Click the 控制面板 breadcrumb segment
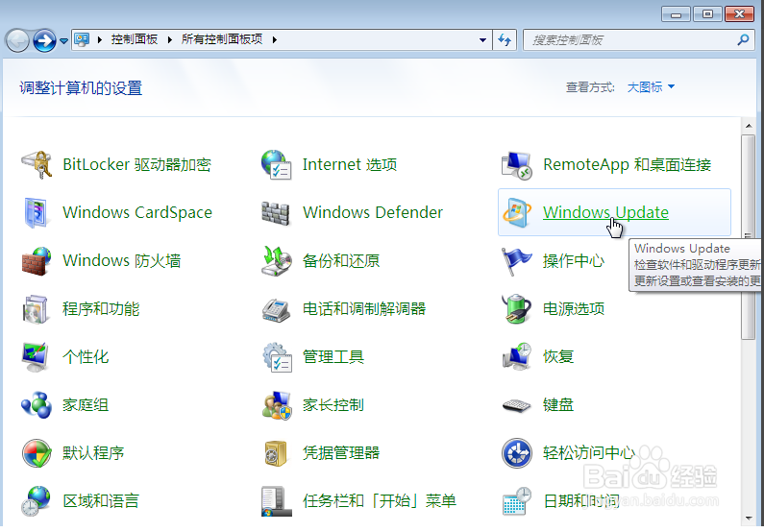The height and width of the screenshot is (532, 764). tap(134, 39)
